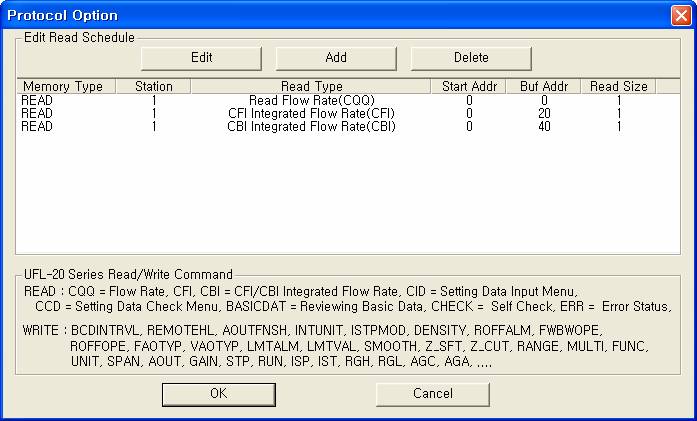Click the Buf Addr value 40

(x=544, y=127)
